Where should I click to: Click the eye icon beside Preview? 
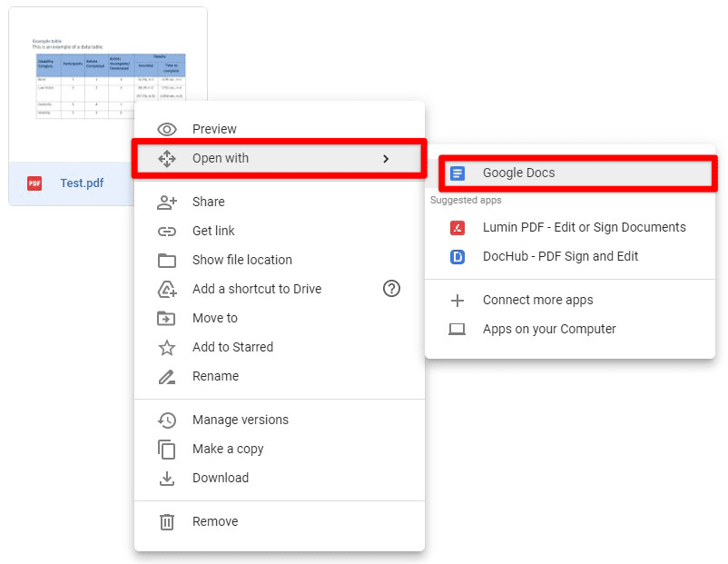pos(167,129)
